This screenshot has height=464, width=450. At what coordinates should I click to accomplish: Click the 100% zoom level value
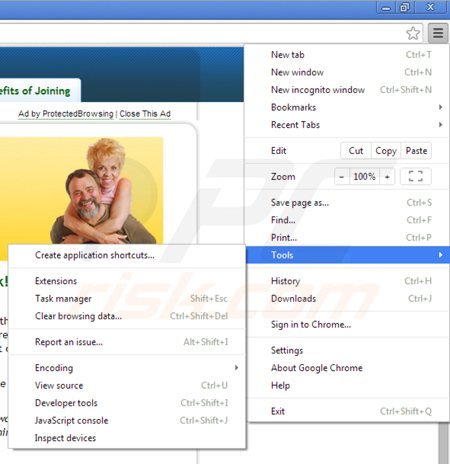[364, 176]
